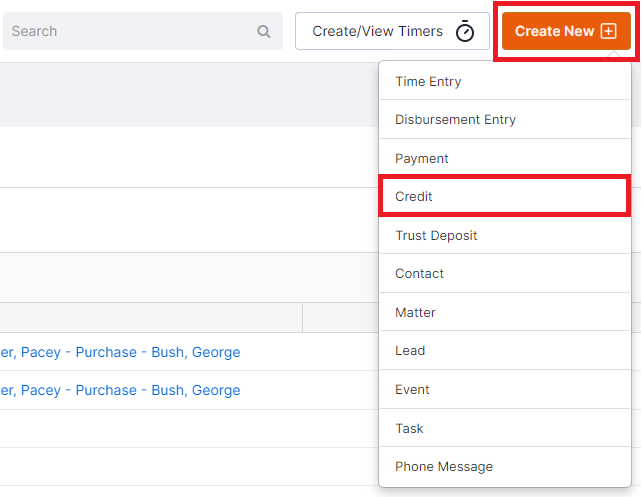
Task: Click the Create/View Timers button
Action: pos(392,31)
